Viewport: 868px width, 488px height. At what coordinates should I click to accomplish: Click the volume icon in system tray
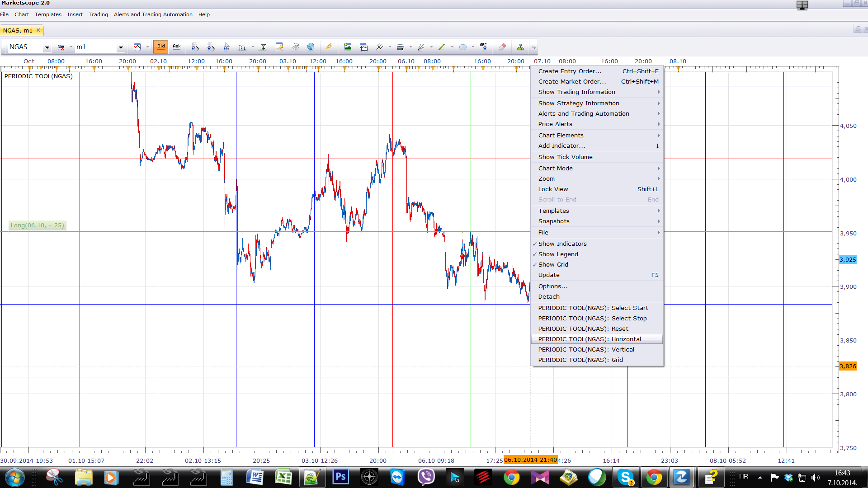point(816,477)
